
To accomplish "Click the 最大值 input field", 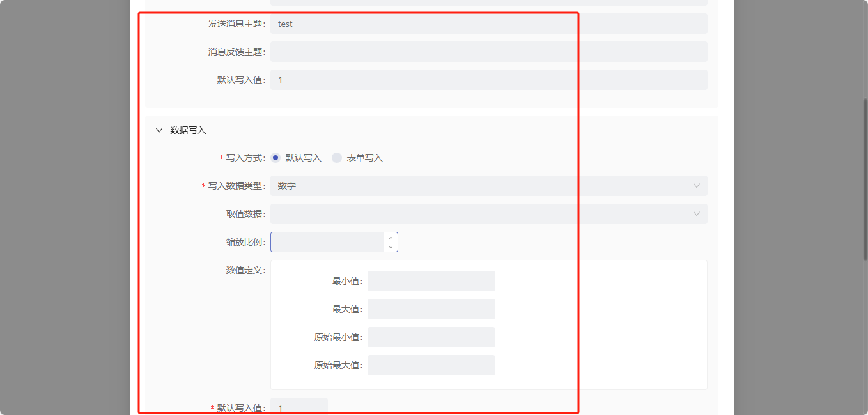I will [431, 309].
